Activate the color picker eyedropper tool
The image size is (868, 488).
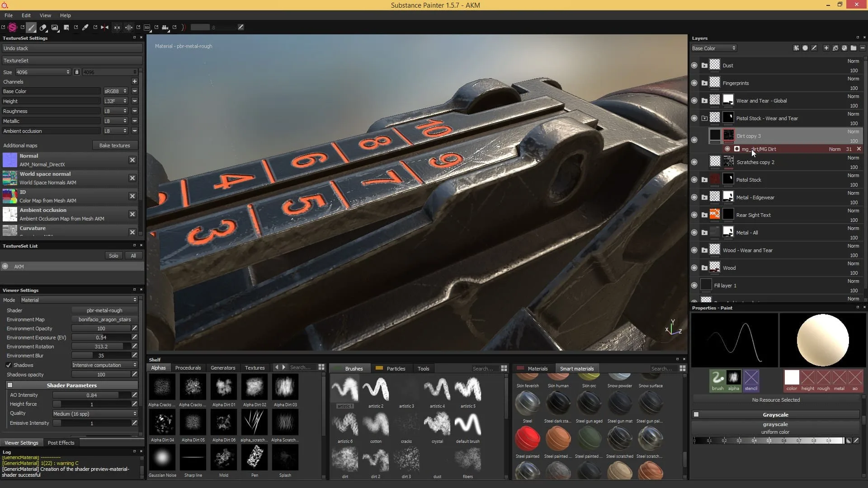pyautogui.click(x=85, y=27)
